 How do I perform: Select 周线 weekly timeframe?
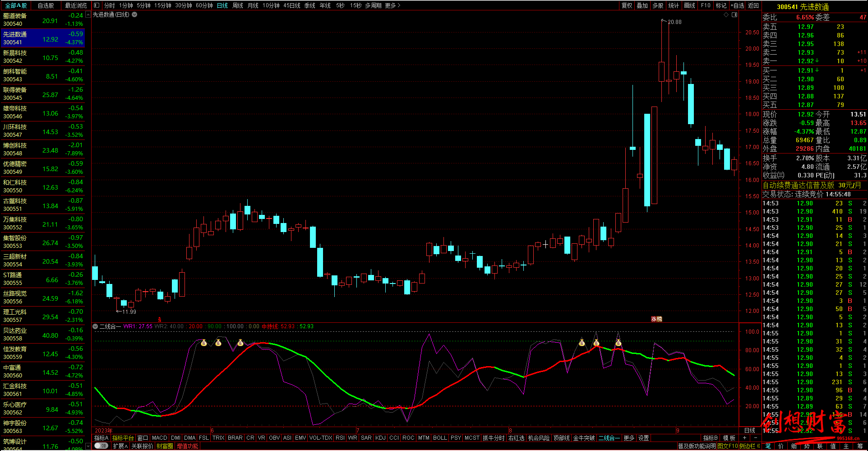[x=238, y=5]
